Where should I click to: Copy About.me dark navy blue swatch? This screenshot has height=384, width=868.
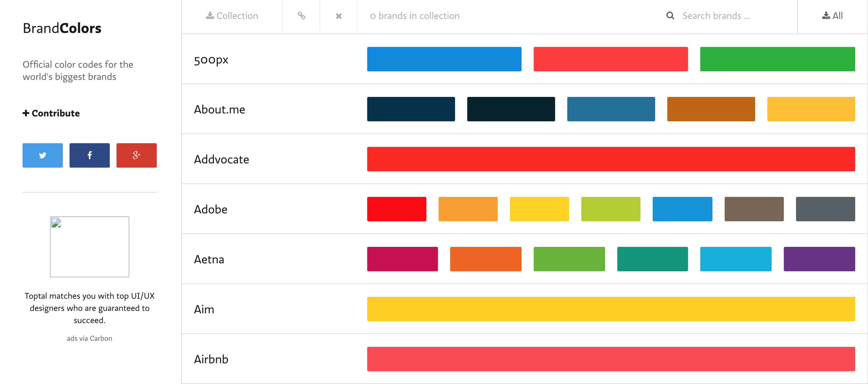[x=411, y=109]
